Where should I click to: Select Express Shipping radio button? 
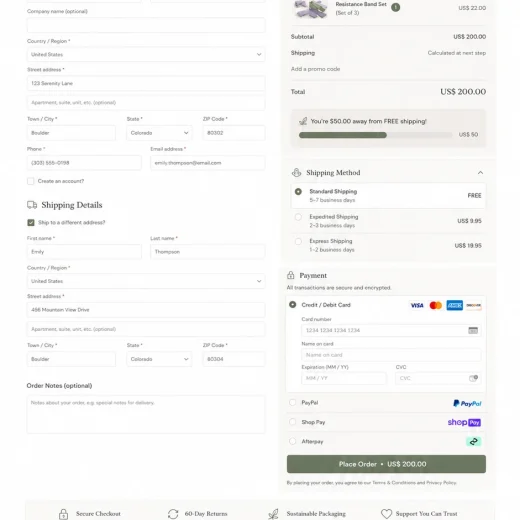[298, 241]
